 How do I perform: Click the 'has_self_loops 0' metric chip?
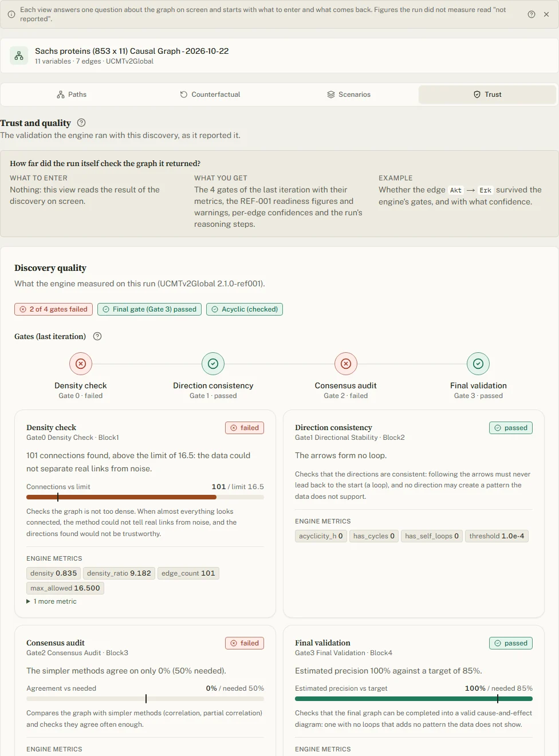432,536
